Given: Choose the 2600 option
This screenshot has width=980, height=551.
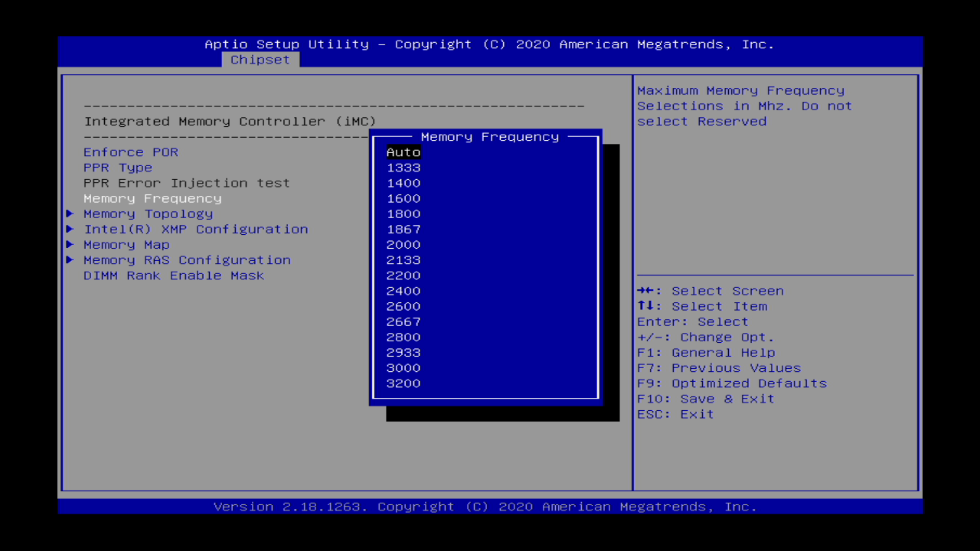Looking at the screenshot, I should 403,306.
